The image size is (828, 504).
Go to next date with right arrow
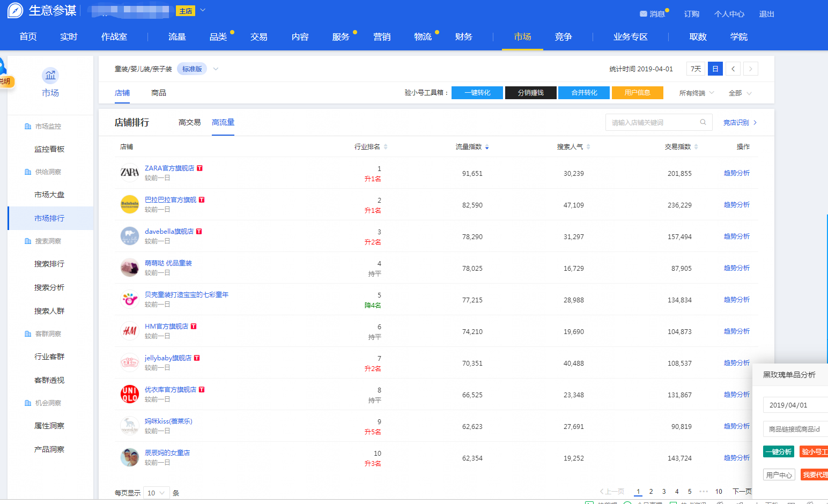pyautogui.click(x=751, y=69)
